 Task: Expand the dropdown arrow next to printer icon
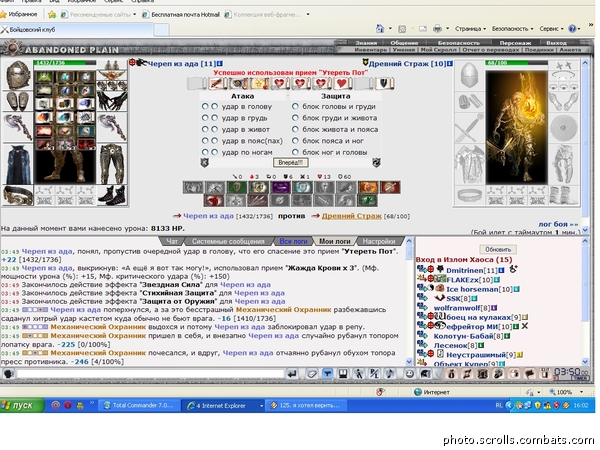point(447,28)
